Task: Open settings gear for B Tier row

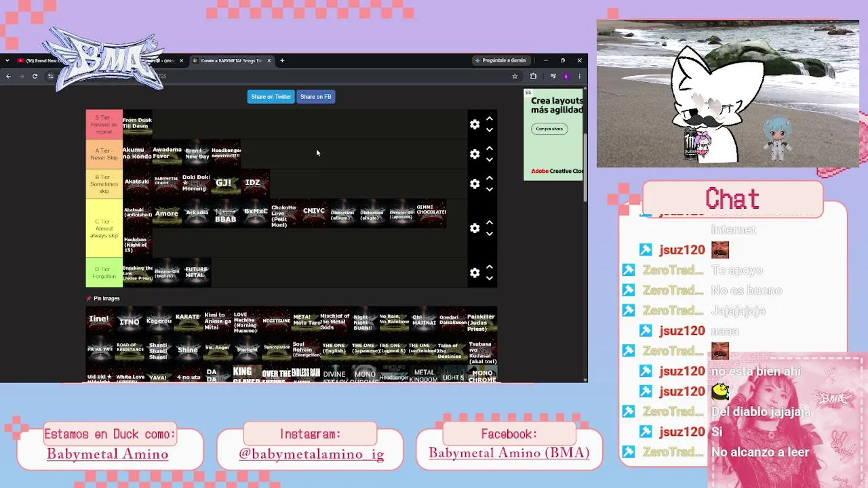Action: 475,184
